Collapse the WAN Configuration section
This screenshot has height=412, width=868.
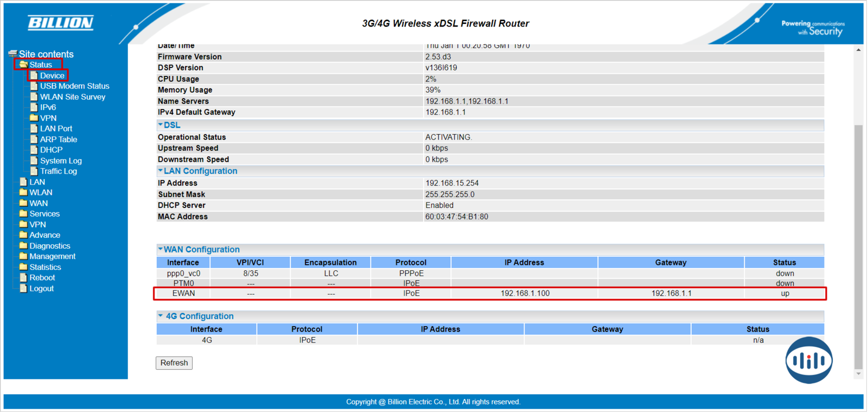[x=161, y=249]
